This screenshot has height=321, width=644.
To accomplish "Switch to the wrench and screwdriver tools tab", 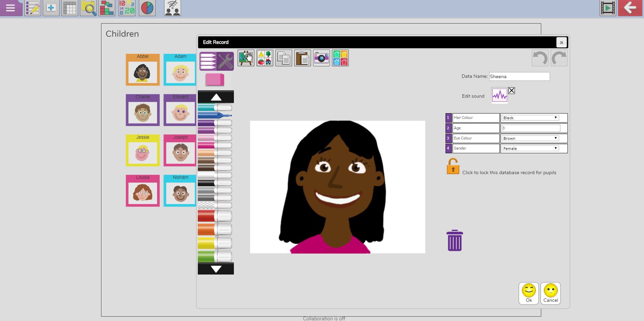I will (x=225, y=61).
